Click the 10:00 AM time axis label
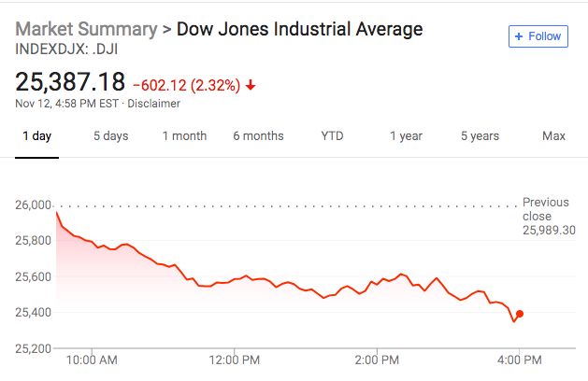The height and width of the screenshot is (381, 588). pos(92,360)
